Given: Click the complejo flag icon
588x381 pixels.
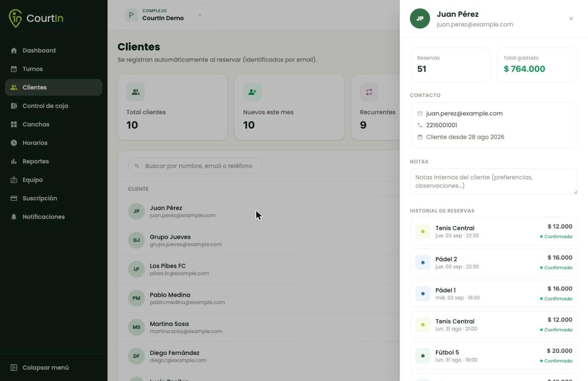Looking at the screenshot, I should (132, 15).
